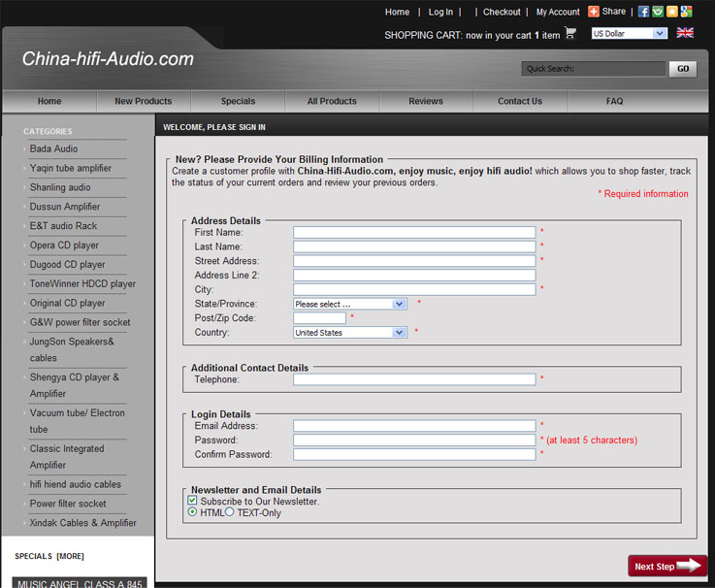This screenshot has height=588, width=715.
Task: Click the green smiley share icon
Action: click(x=658, y=12)
